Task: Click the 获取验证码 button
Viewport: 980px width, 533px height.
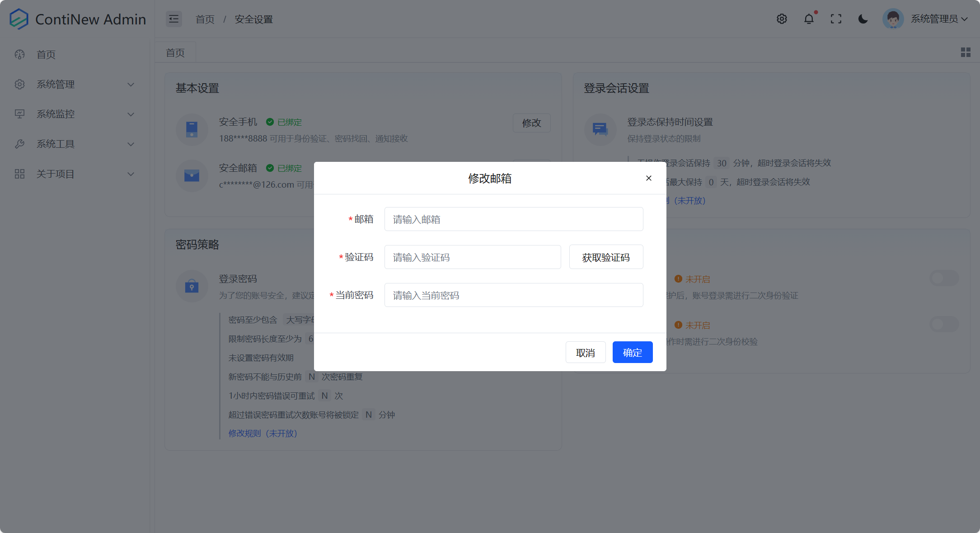Action: 606,257
